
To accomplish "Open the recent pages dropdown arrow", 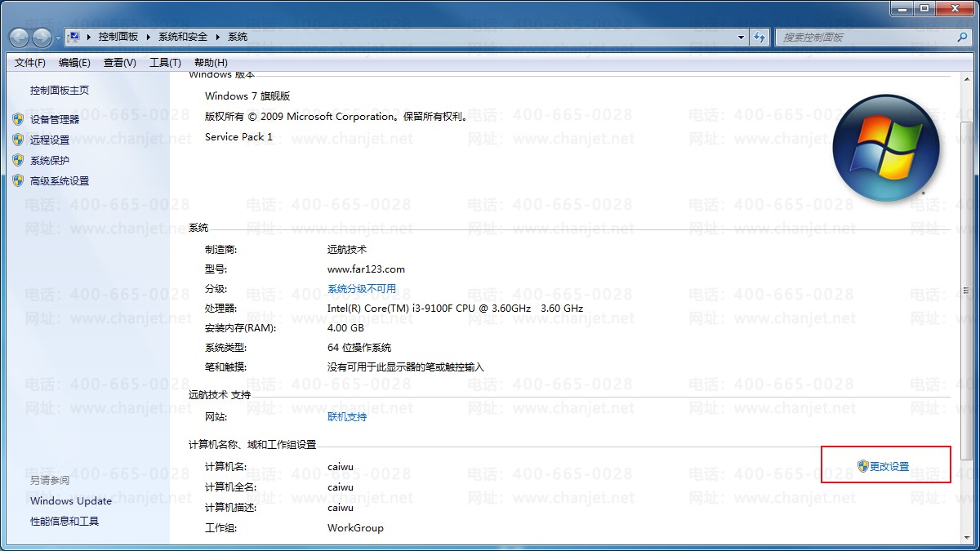I will [57, 38].
